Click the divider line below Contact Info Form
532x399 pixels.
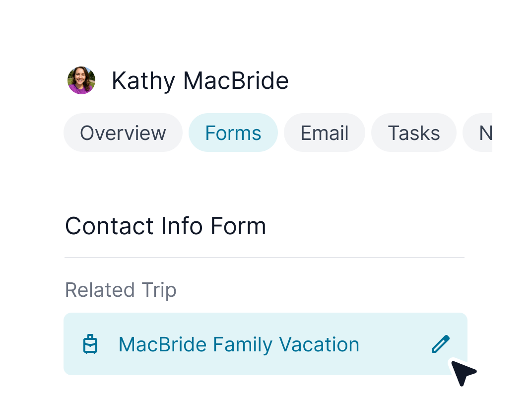265,258
